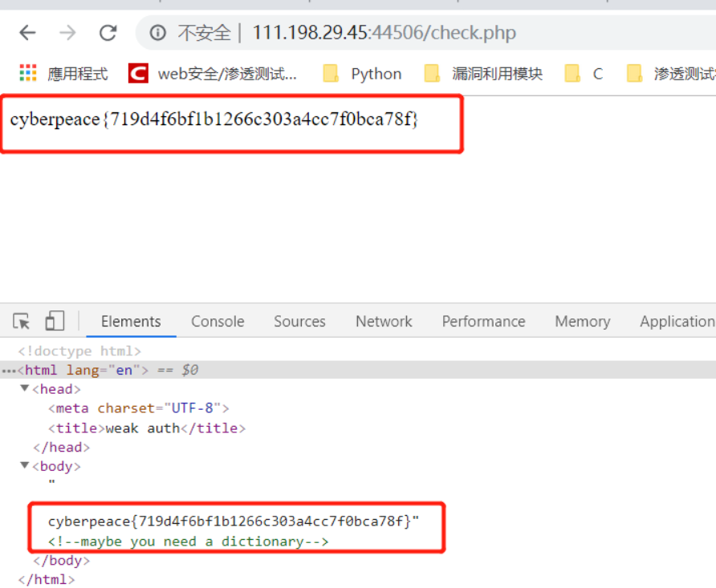
Task: Toggle the device toolbar in DevTools
Action: pos(55,321)
